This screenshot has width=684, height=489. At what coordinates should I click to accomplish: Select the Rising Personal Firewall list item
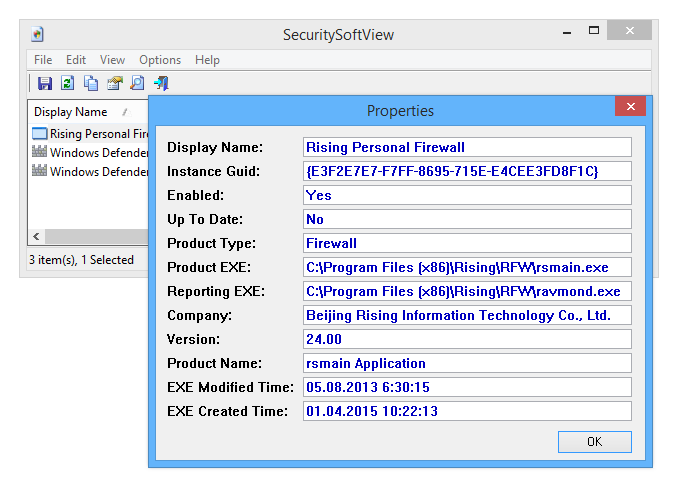pyautogui.click(x=95, y=134)
